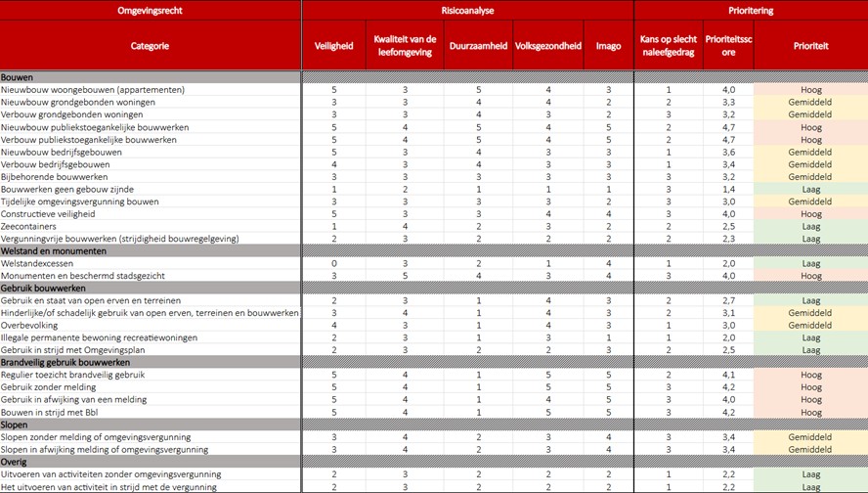This screenshot has height=493, width=868.
Task: Click the Slopen section header row
Action: [x=150, y=425]
